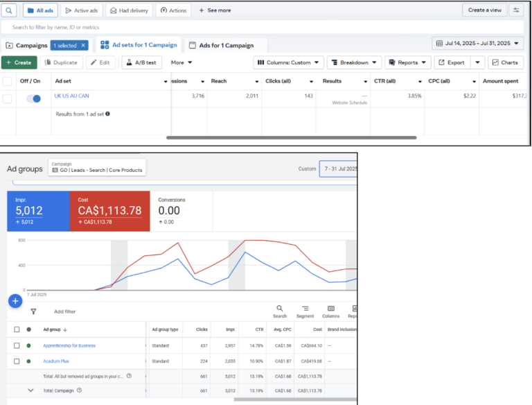Viewport: 532px width, 405px height.
Task: Toggle the UK US AU CAN ad set off
Action: [x=33, y=99]
